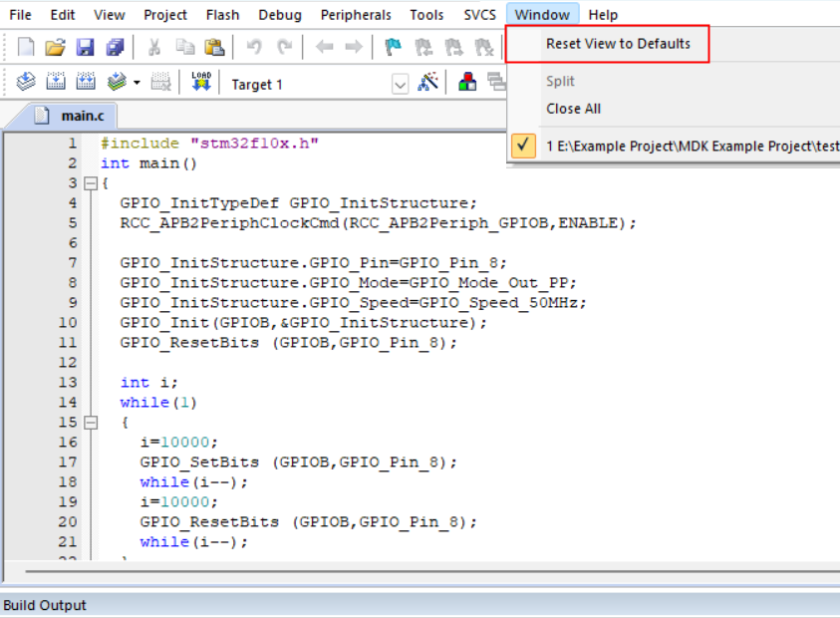The image size is (840, 618).
Task: Click the Build target icon
Action: pyautogui.click(x=56, y=83)
